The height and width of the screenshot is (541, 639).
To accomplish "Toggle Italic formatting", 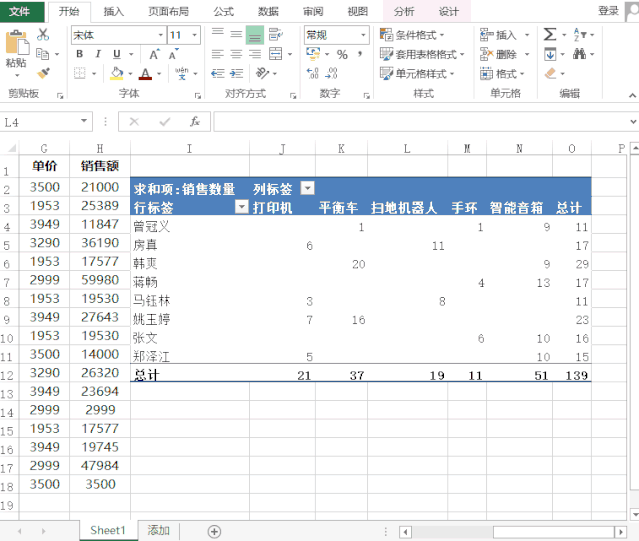I will (x=98, y=54).
